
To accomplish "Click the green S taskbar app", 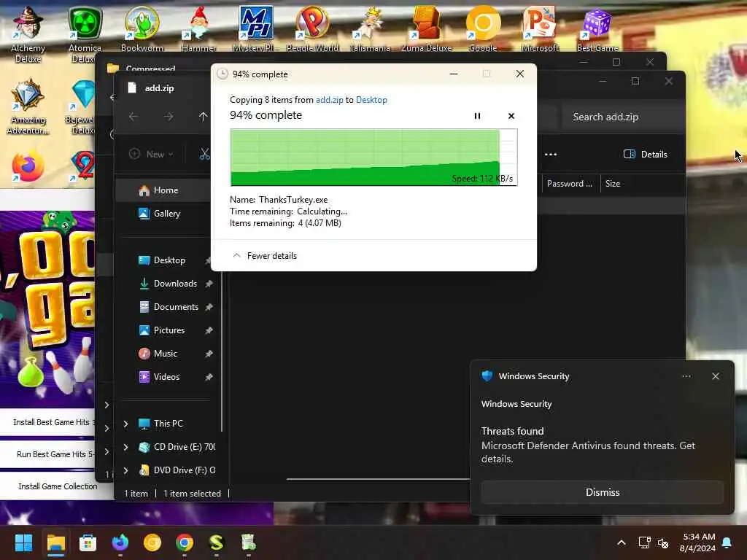I will pos(216,542).
